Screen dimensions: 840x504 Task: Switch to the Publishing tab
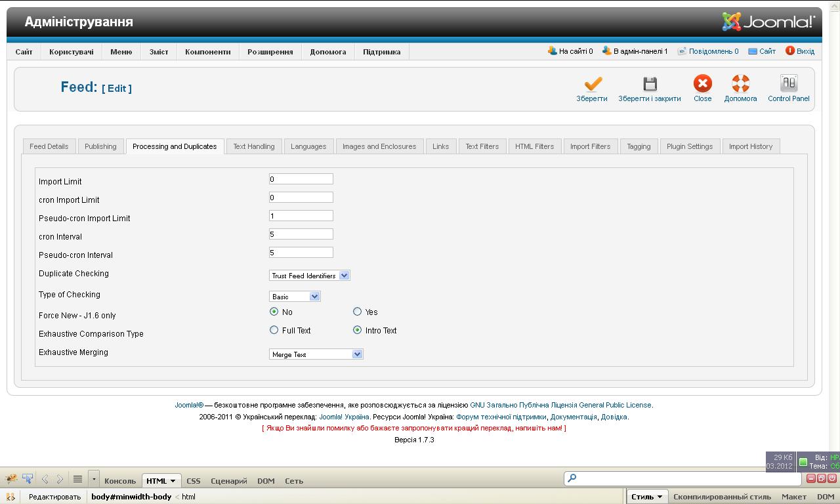pos(100,146)
